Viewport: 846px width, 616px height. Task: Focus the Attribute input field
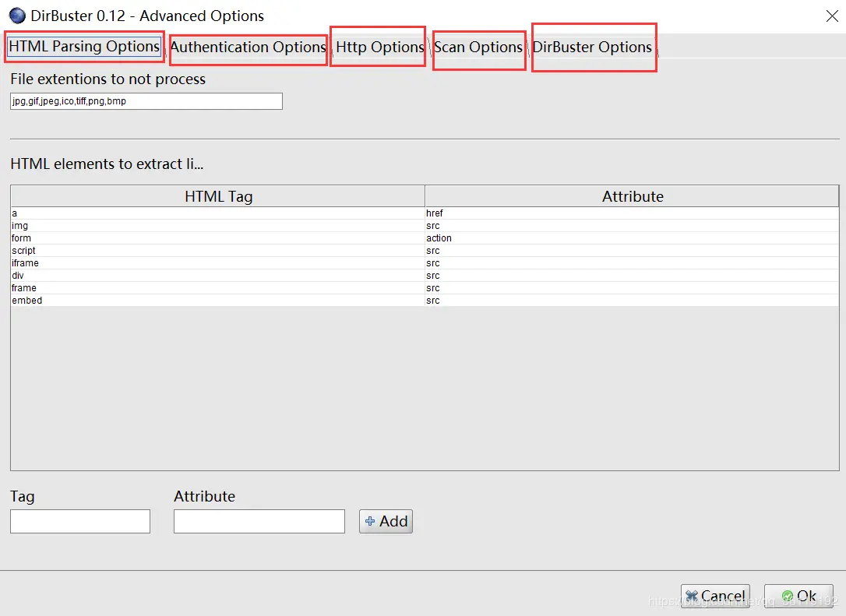[x=259, y=522]
